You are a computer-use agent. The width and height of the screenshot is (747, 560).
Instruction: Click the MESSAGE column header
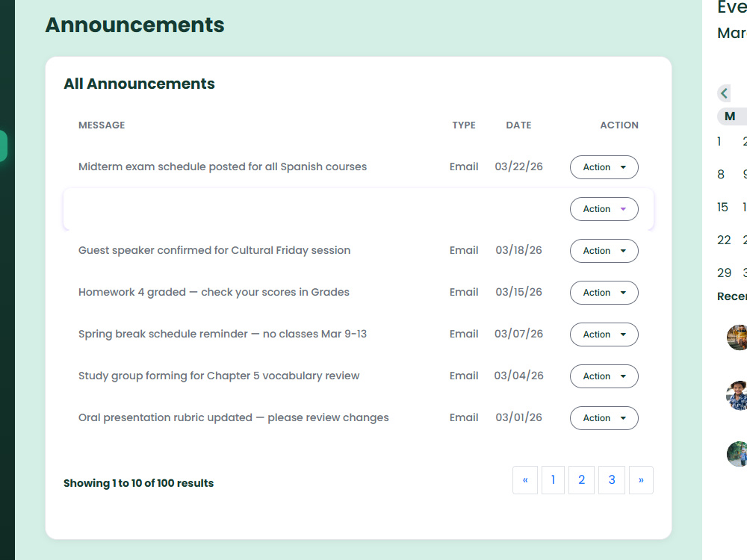[102, 125]
